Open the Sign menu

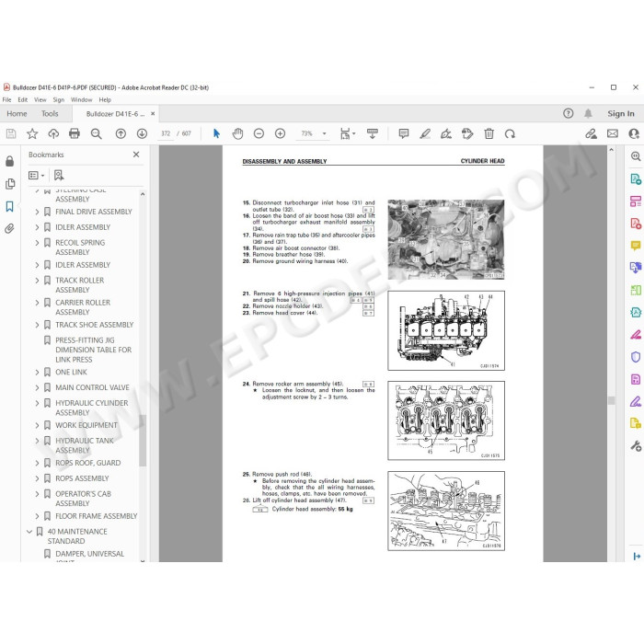point(59,99)
